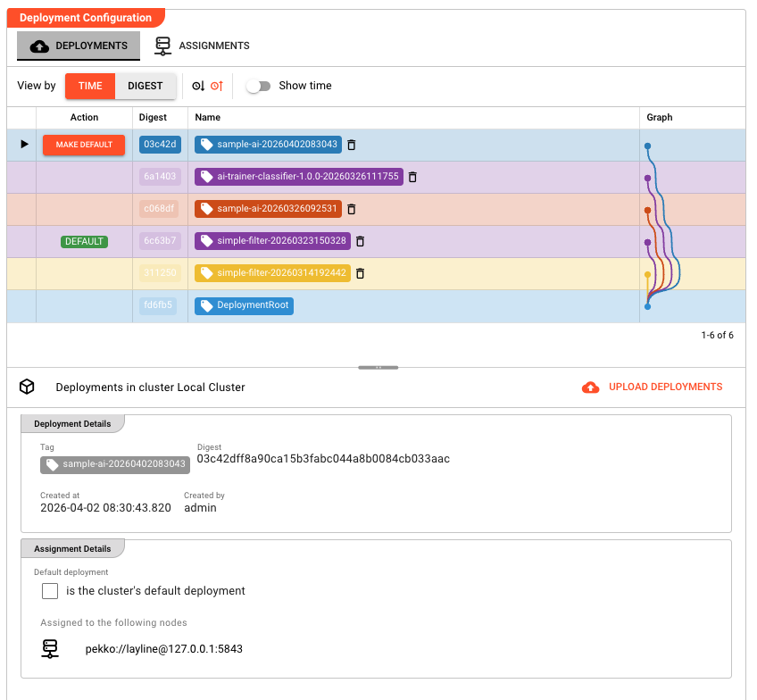Click the MAKE DEFAULT button
The image size is (757, 700).
coord(83,144)
